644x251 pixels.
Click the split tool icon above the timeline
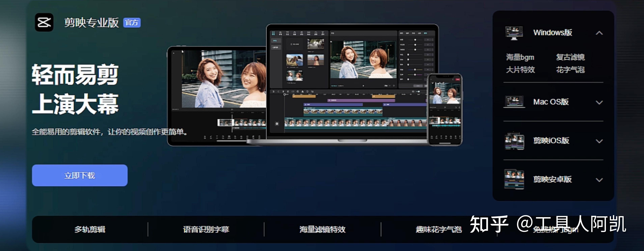(x=284, y=91)
